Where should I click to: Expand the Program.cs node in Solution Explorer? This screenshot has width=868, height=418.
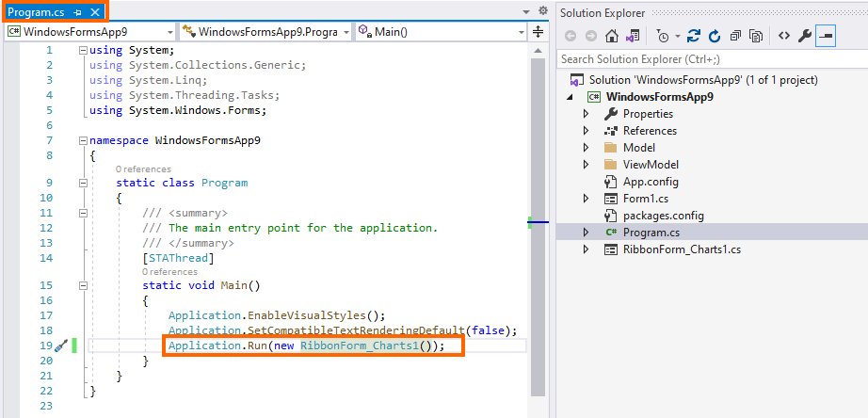tap(587, 233)
